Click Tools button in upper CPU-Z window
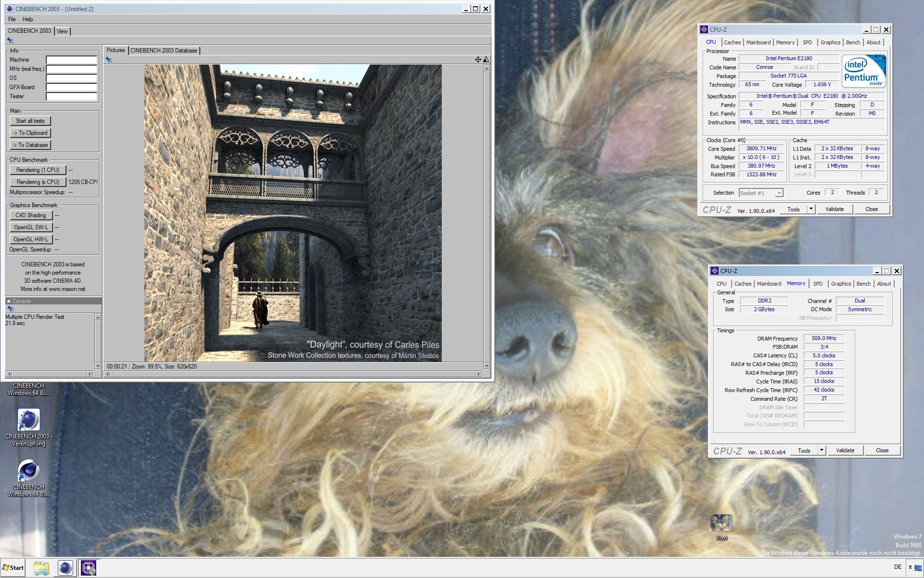The width and height of the screenshot is (924, 578). click(x=794, y=209)
